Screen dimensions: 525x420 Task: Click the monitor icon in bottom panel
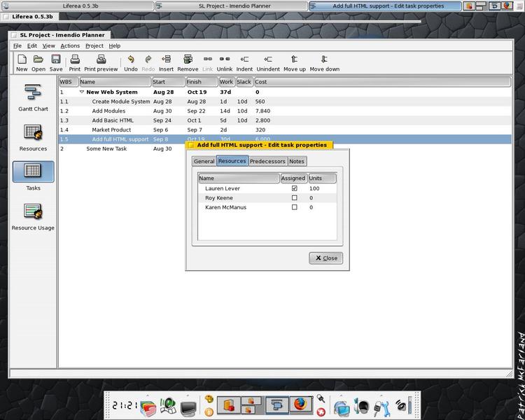click(x=188, y=407)
